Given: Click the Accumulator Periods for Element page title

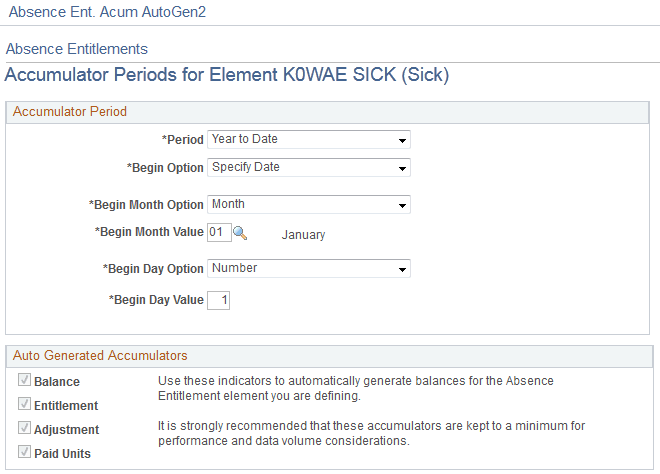Looking at the screenshot, I should tap(227, 75).
